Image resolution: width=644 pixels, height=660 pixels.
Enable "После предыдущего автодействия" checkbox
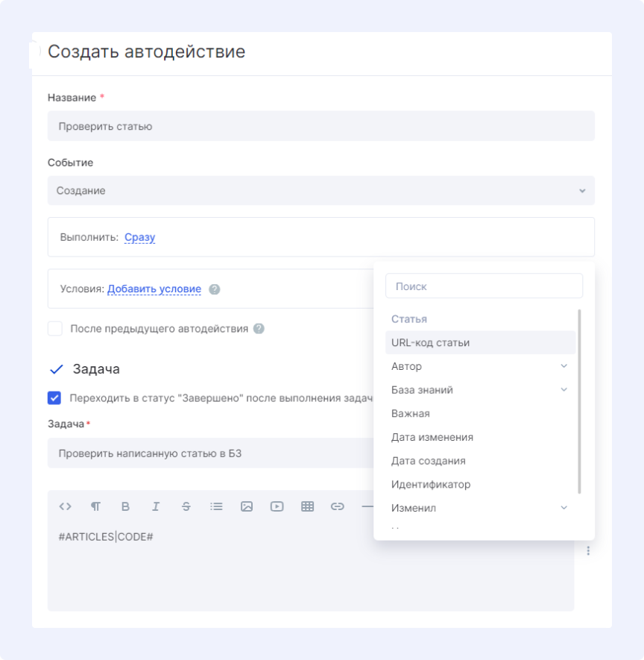point(55,329)
